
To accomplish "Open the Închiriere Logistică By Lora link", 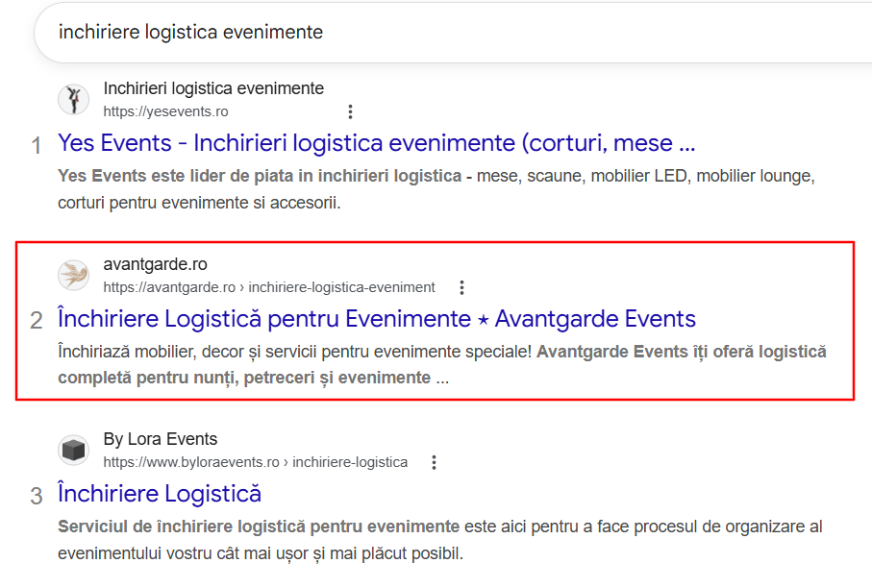I will 160,494.
